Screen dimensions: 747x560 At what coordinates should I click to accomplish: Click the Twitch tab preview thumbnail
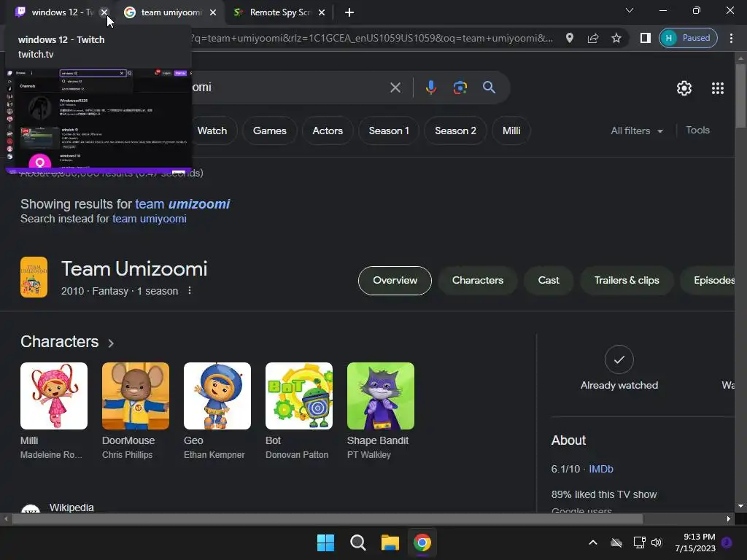click(x=98, y=121)
